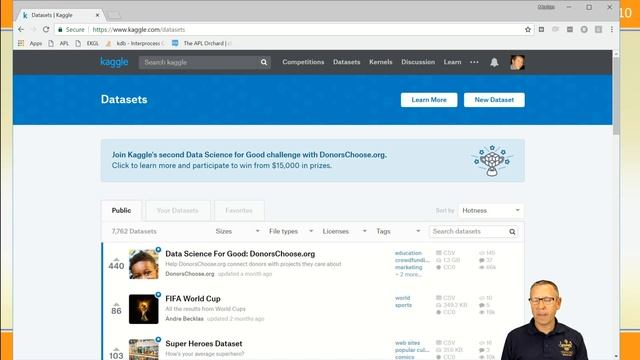The height and width of the screenshot is (360, 640).
Task: Click first extension icon after bookmark star
Action: click(541, 29)
